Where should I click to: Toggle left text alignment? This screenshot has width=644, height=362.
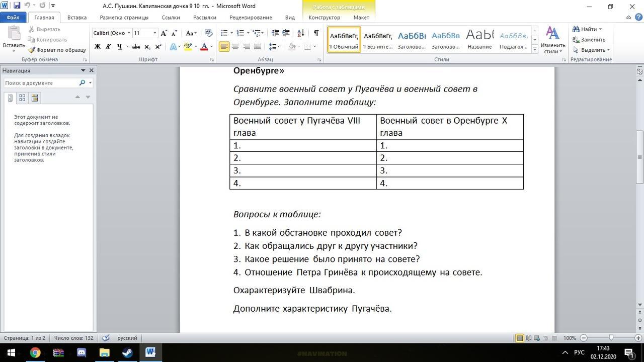224,47
